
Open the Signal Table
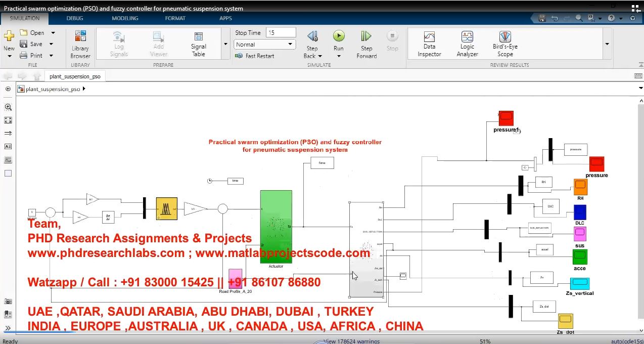pos(199,43)
